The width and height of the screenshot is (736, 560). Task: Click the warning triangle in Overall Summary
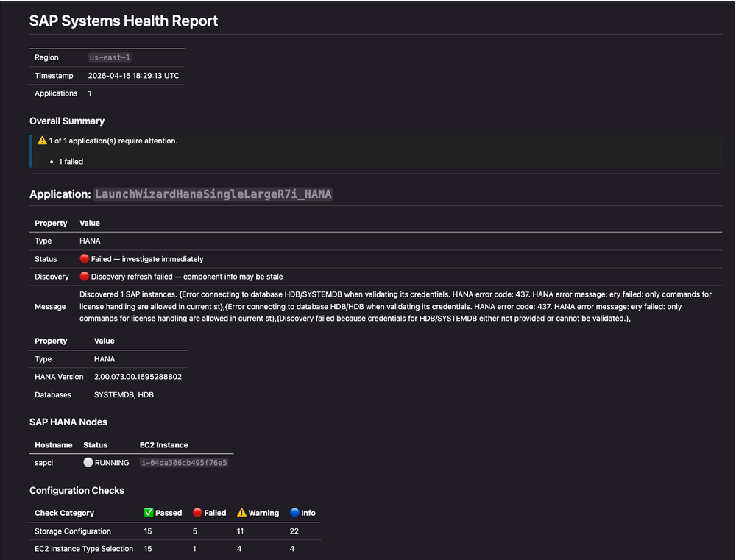42,141
